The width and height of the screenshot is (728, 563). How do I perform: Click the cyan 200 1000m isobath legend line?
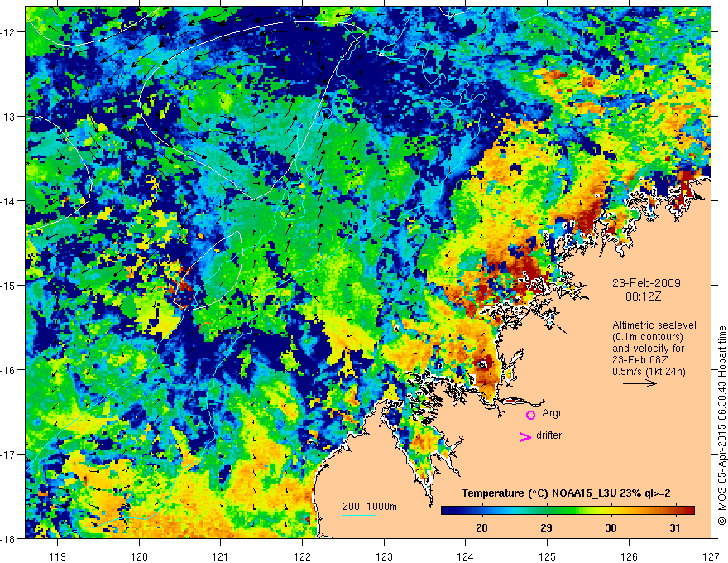coord(359,515)
